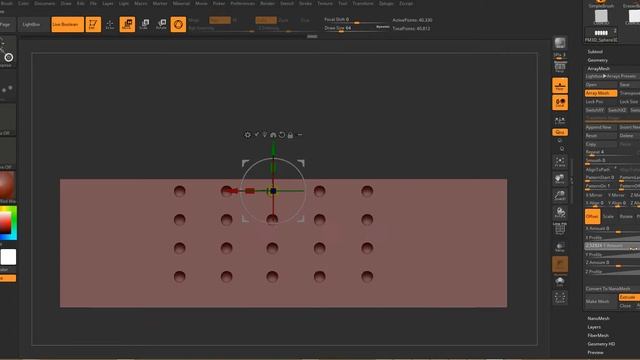Expand the Subtool palette section
The image size is (640, 360).
595,52
